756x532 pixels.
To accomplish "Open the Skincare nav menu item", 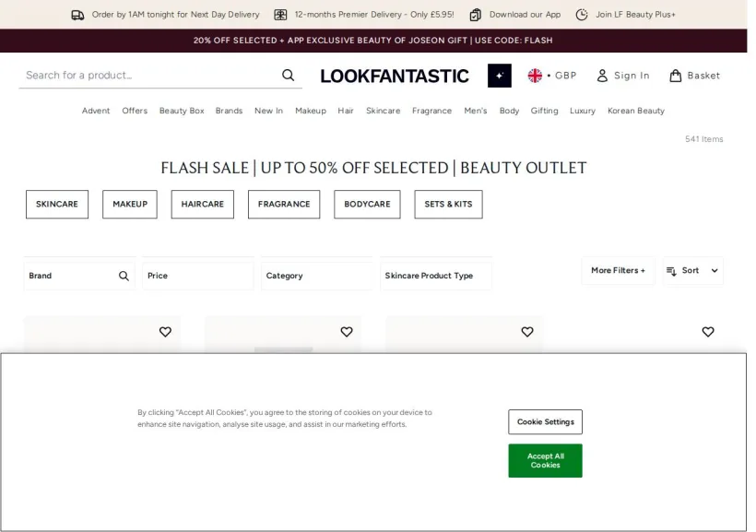I will click(x=384, y=111).
